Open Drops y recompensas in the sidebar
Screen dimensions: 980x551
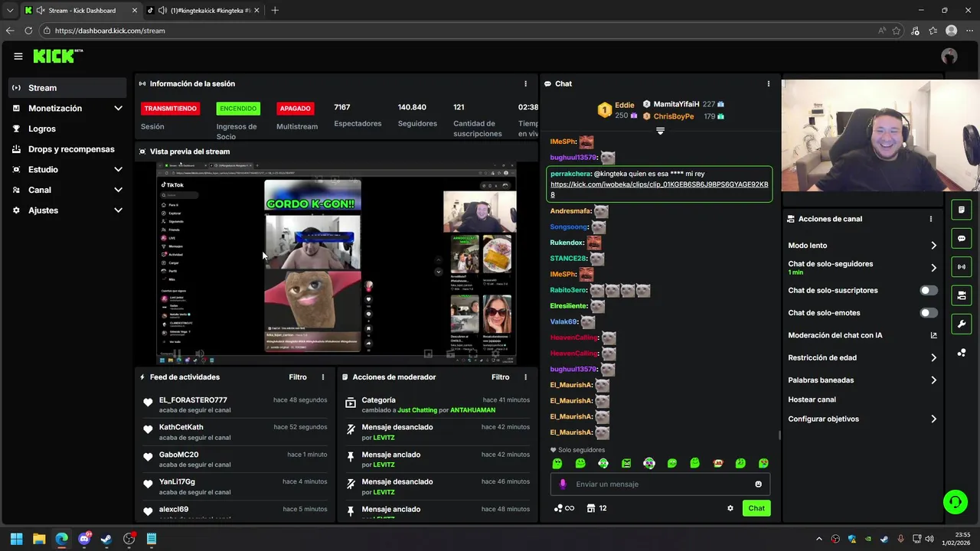click(67, 149)
